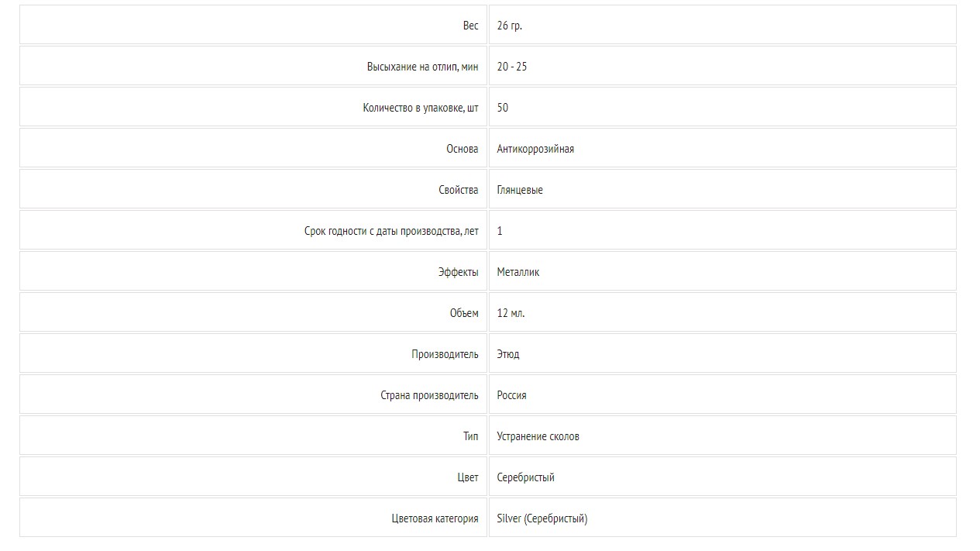Select the "20 - 25" drying time value
The height and width of the screenshot is (551, 980).
coord(512,67)
